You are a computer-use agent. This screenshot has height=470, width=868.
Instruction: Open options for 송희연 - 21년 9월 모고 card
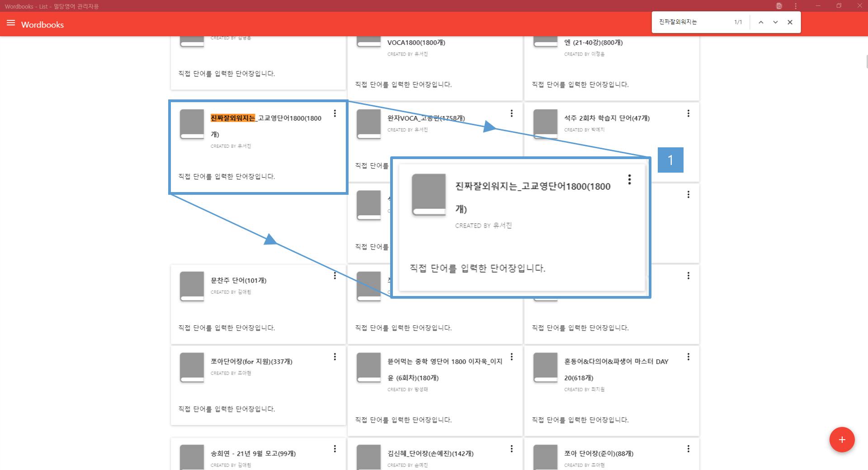(x=335, y=449)
